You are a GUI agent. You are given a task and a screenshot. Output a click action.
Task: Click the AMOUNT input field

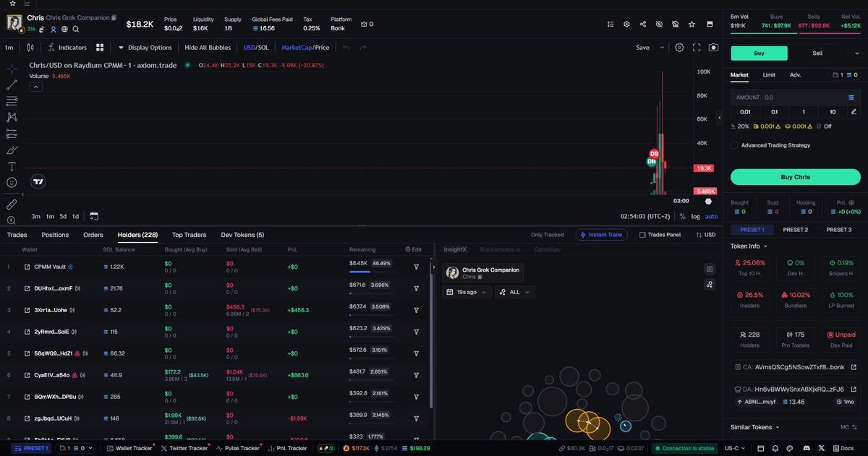796,97
